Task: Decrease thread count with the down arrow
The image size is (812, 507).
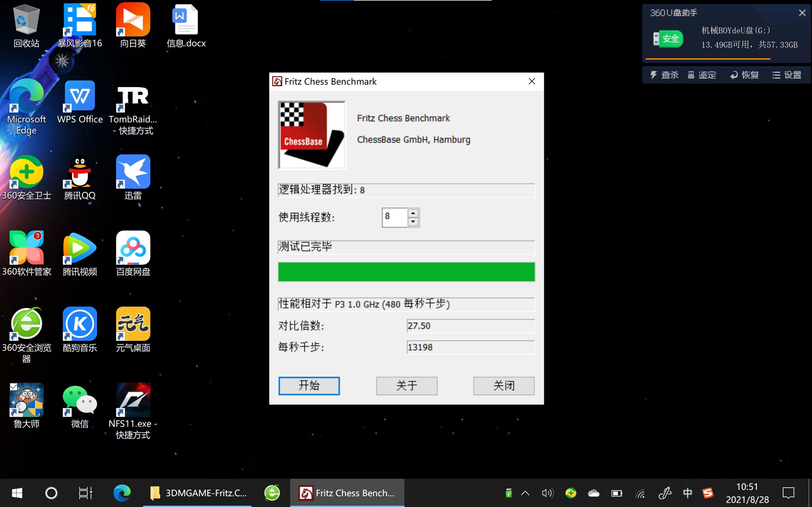Action: (413, 222)
